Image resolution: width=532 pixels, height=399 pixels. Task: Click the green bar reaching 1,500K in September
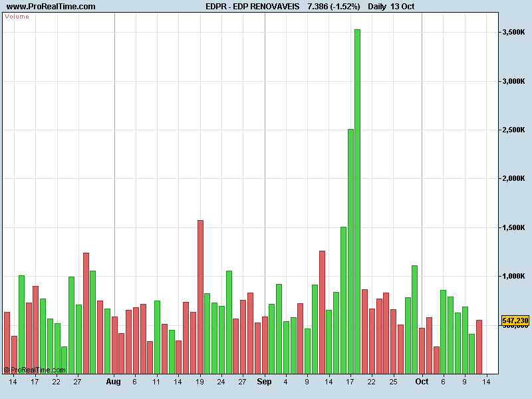[x=343, y=301]
